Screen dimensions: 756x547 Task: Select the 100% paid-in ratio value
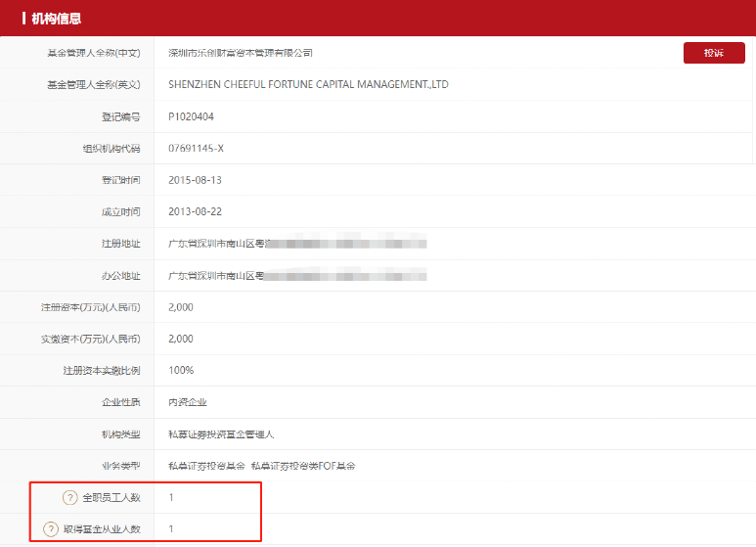point(181,370)
